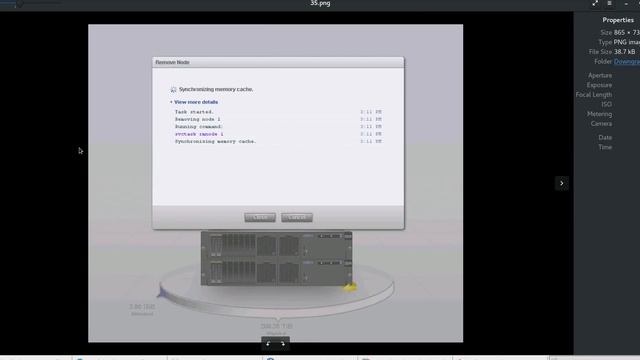640x360 pixels.
Task: Click the Focal Length label in Properties
Action: [x=594, y=95]
